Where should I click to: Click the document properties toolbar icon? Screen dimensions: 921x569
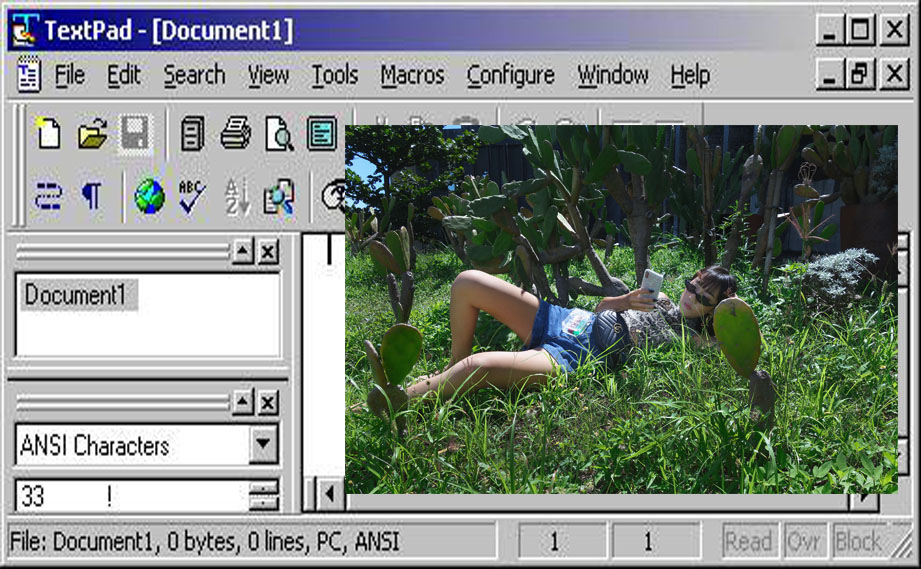322,133
